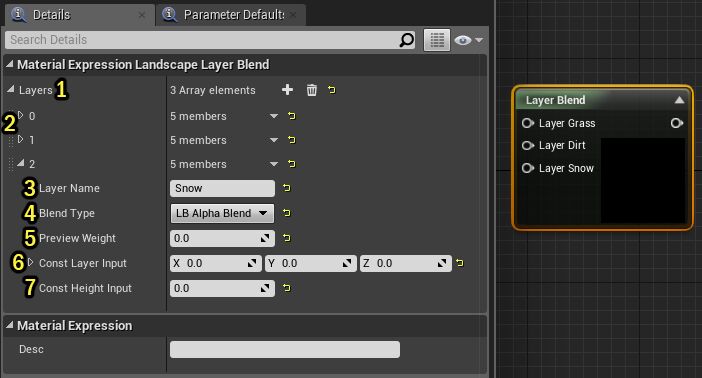
Task: Click the 'Layer Name' property label
Action: pyautogui.click(x=69, y=188)
